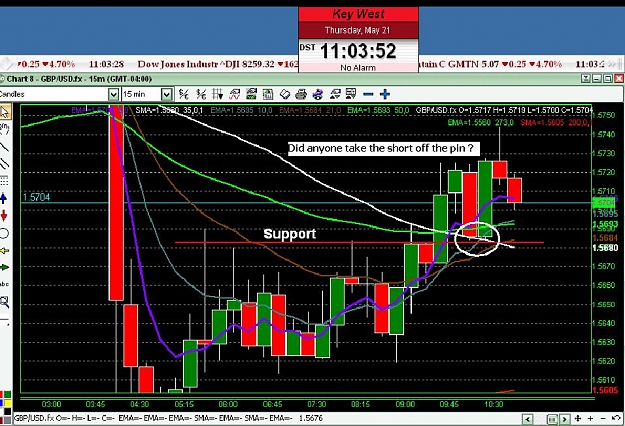Print the chart
625x426 pixels.
coord(301,94)
